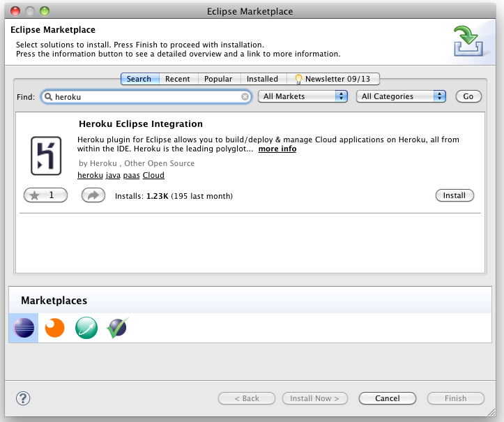Favorite Heroku Eclipse Integration with the star

coord(45,195)
